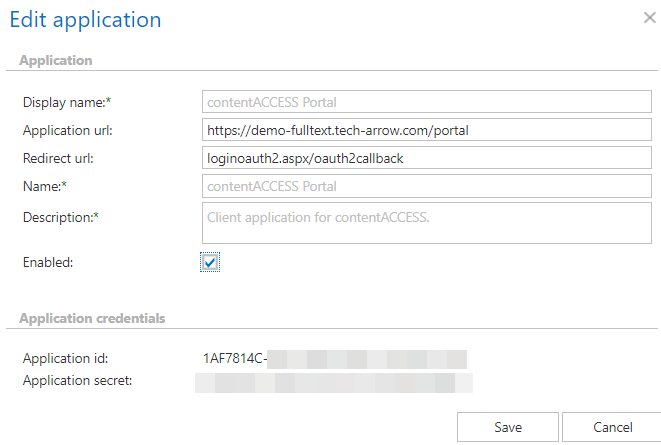The height and width of the screenshot is (445, 661).
Task: Click the 'Redirect url:' label
Action: 58,157
